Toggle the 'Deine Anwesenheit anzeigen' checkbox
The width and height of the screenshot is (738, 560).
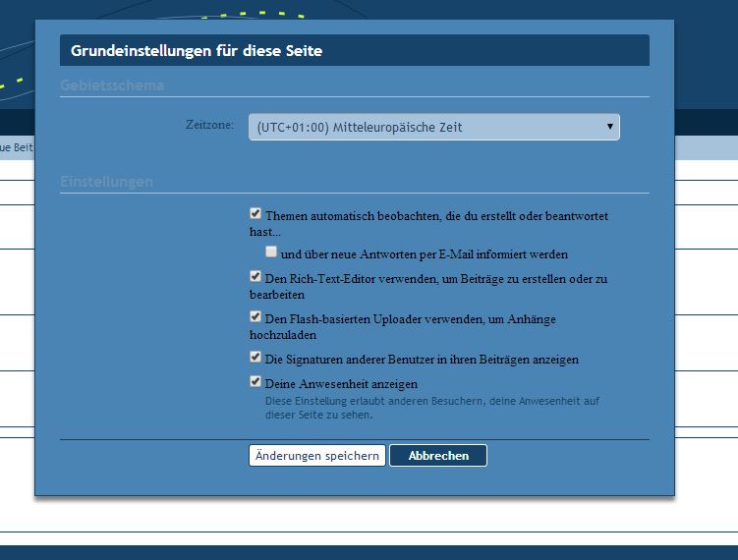(256, 382)
